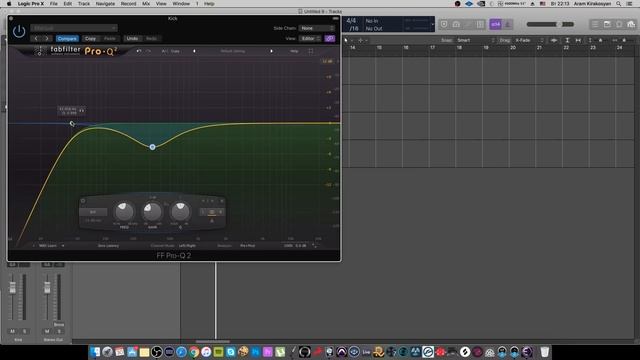Go to next preset with right arrow

(x=47, y=38)
